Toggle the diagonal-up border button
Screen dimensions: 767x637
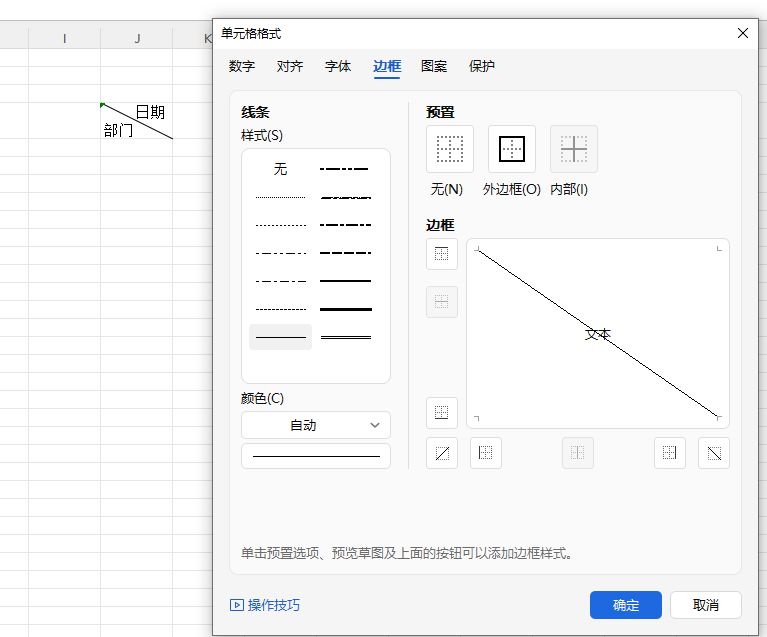point(442,453)
